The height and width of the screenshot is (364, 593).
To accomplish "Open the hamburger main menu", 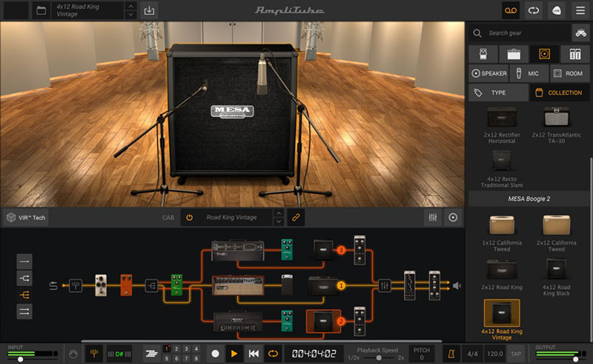I will (x=580, y=10).
